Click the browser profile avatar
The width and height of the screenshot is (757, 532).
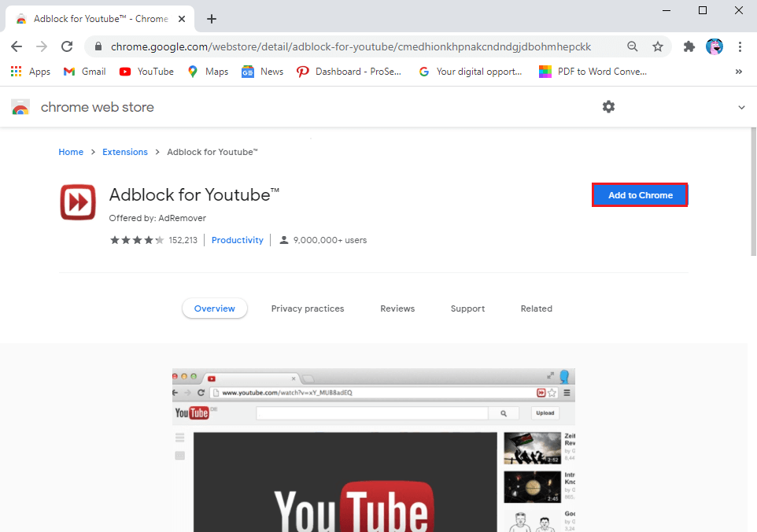point(715,46)
